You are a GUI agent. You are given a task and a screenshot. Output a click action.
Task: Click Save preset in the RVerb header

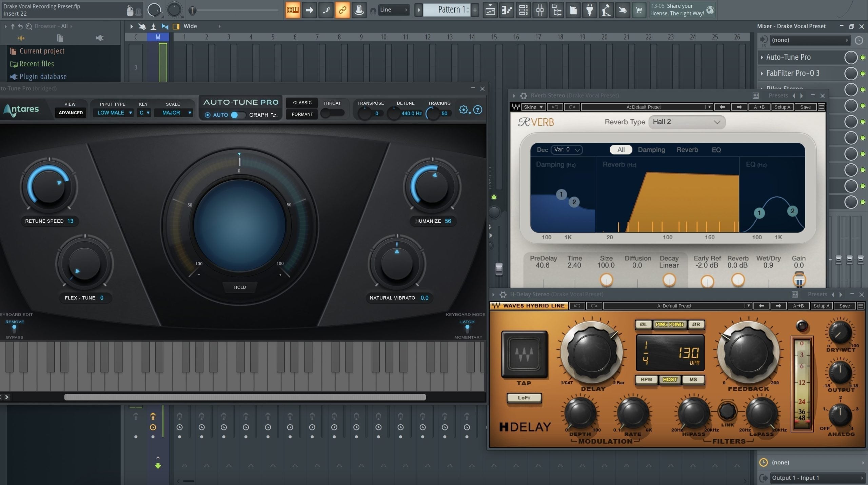pyautogui.click(x=805, y=107)
